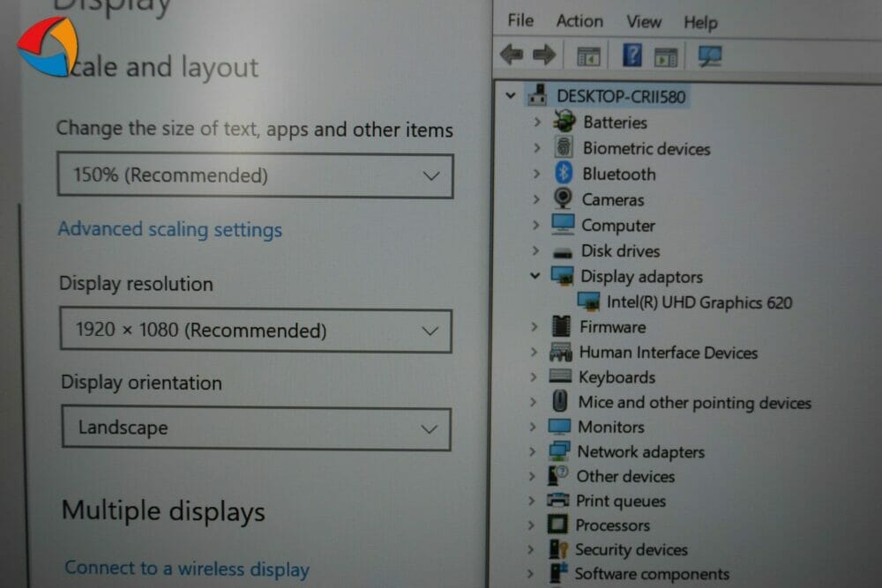Open the File menu in Device Manager
This screenshot has width=882, height=588.
coord(520,20)
